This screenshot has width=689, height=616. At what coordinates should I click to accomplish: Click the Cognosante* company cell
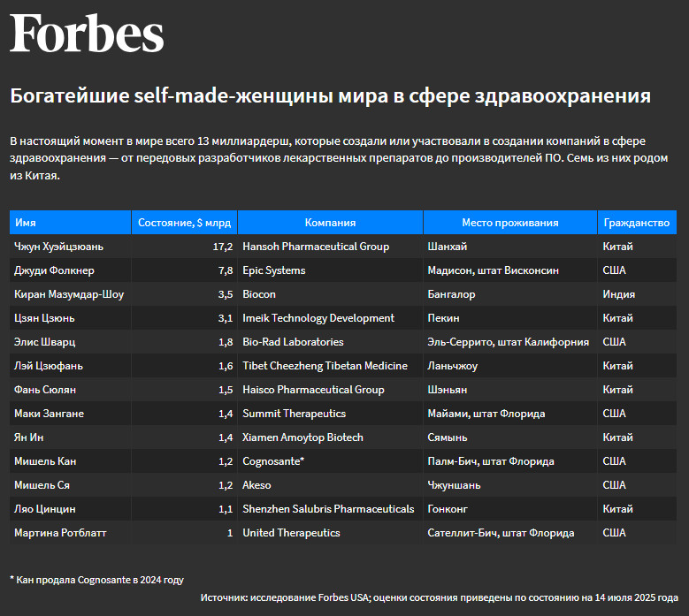point(330,461)
